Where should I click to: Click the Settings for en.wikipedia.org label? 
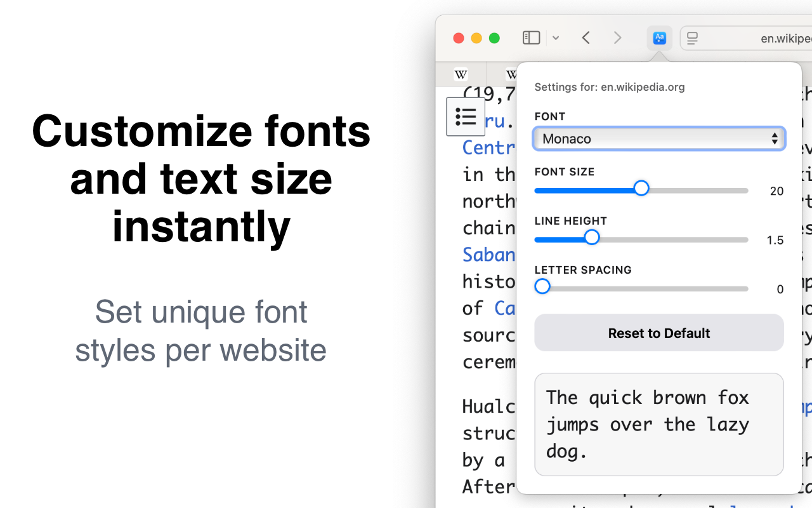[610, 87]
